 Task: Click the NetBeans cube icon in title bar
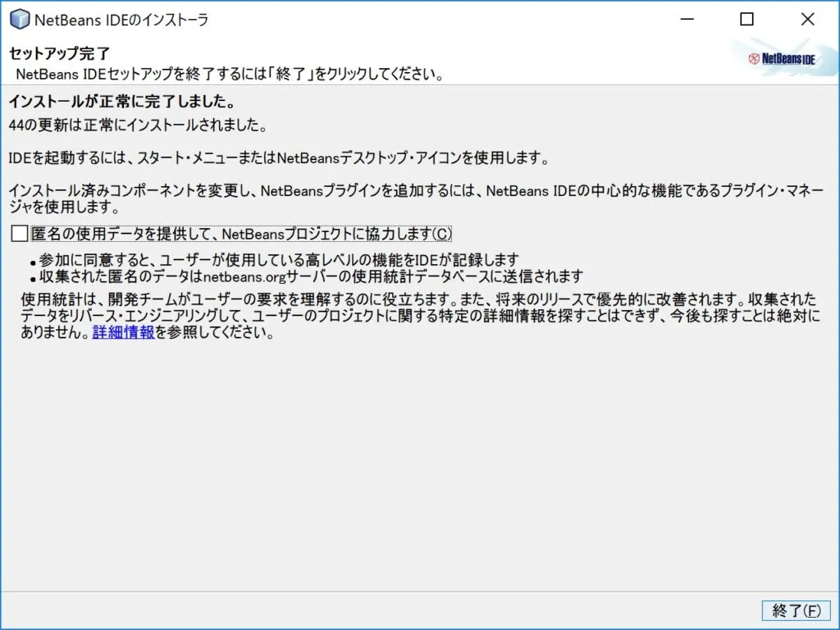[20, 20]
